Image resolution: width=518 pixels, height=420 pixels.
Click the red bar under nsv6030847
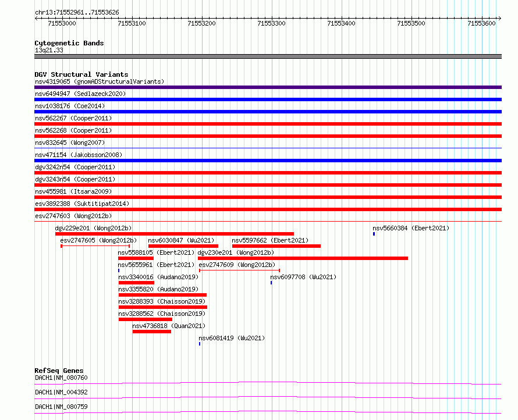[183, 246]
